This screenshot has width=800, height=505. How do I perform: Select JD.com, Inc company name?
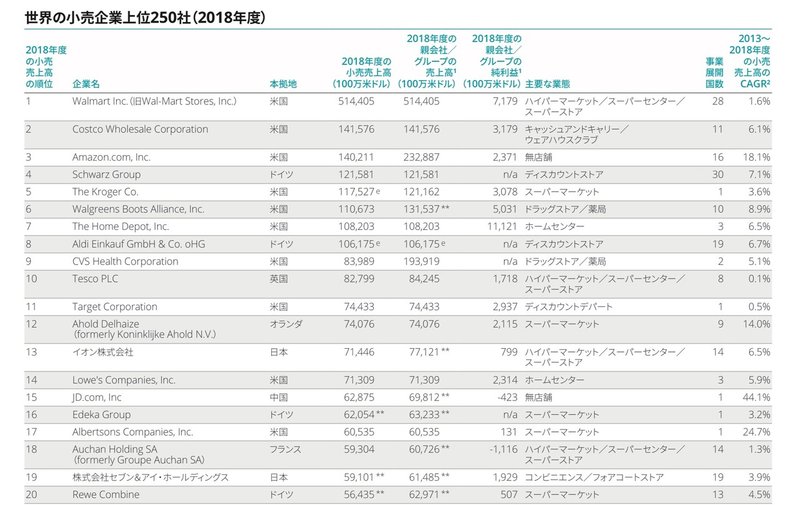point(97,397)
